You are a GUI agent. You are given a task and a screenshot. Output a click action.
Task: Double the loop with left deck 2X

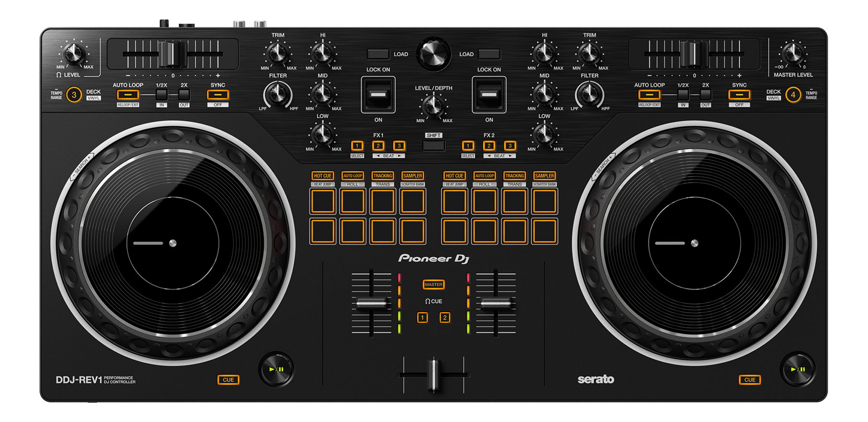point(184,94)
